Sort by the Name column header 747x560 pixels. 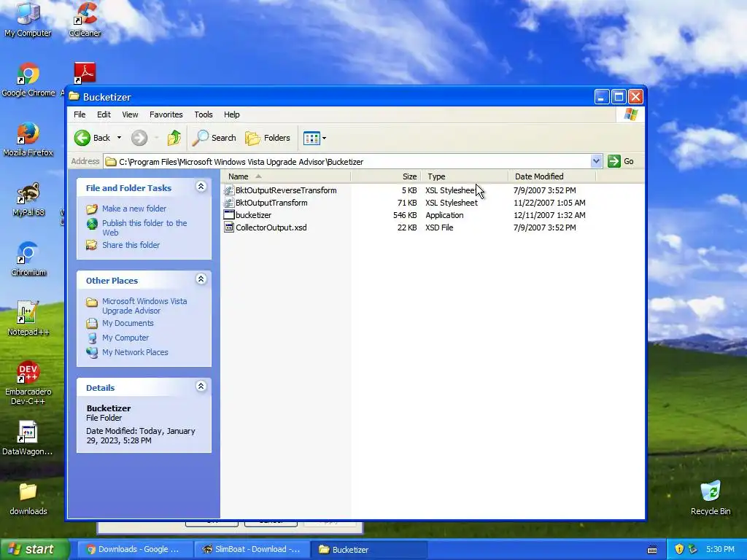(x=286, y=176)
